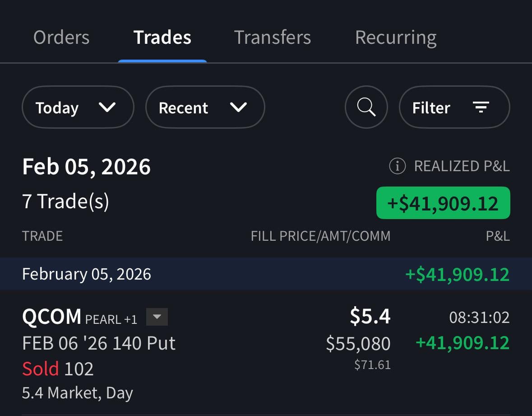Switch to the Orders tab
This screenshot has height=416, width=532.
click(61, 37)
